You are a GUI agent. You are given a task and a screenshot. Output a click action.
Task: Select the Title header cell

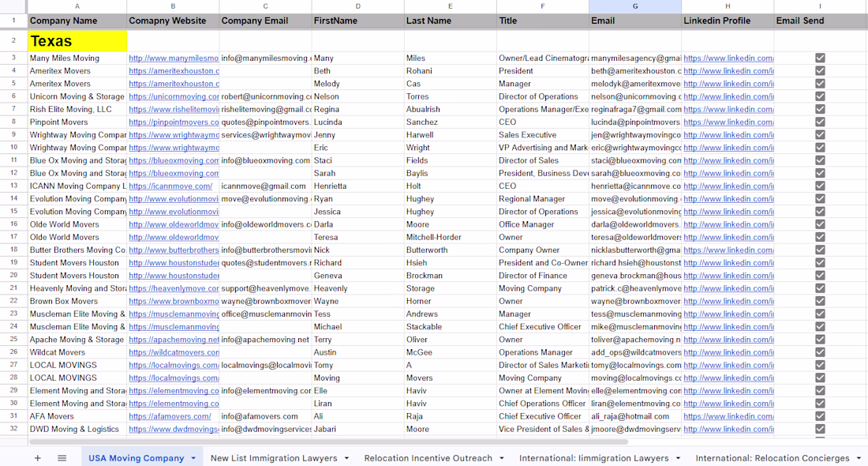tap(543, 21)
